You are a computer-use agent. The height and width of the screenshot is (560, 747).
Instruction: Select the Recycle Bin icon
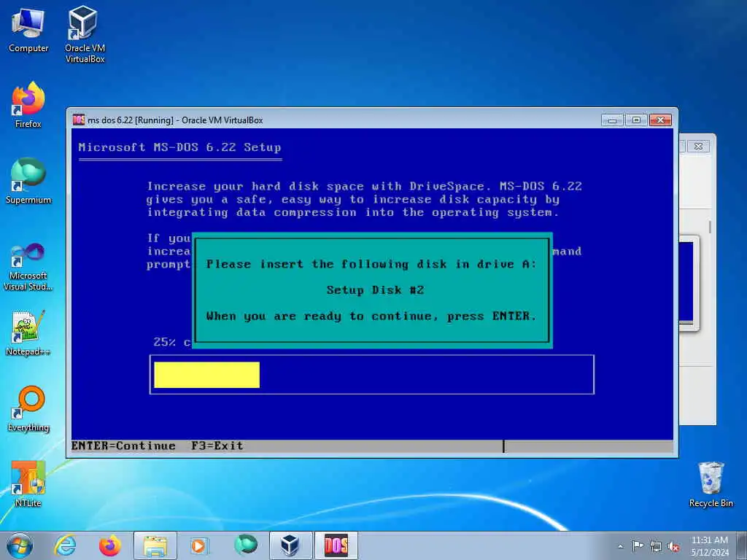click(x=711, y=484)
